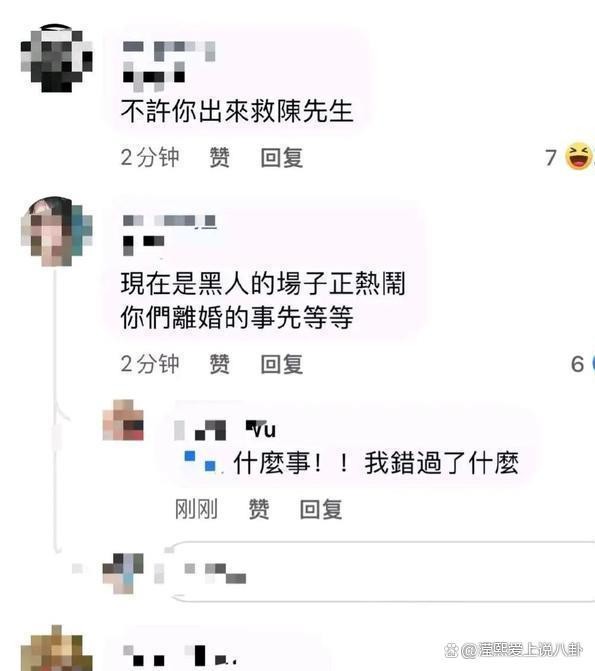Open the second commenter's avatar photo

click(57, 232)
